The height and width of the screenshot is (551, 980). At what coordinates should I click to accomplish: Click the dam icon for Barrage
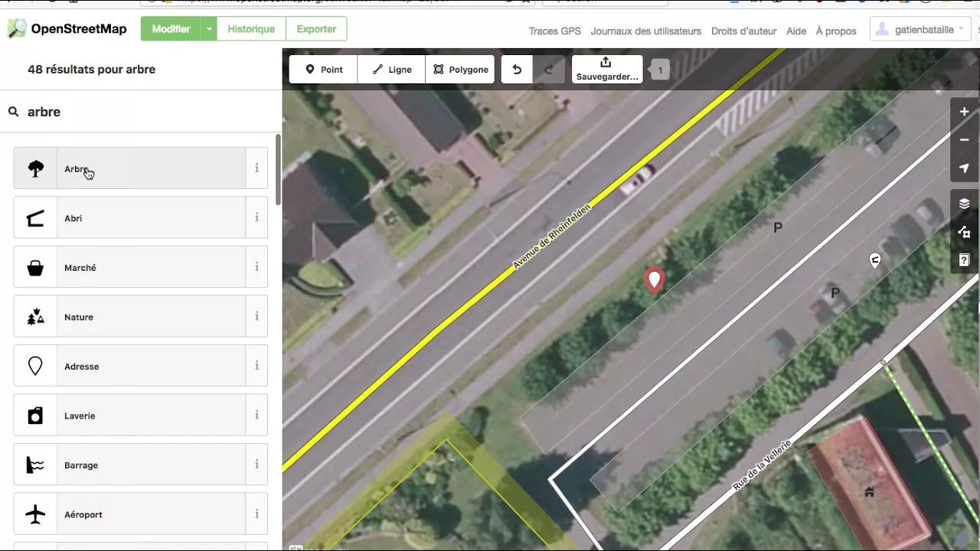(x=35, y=465)
